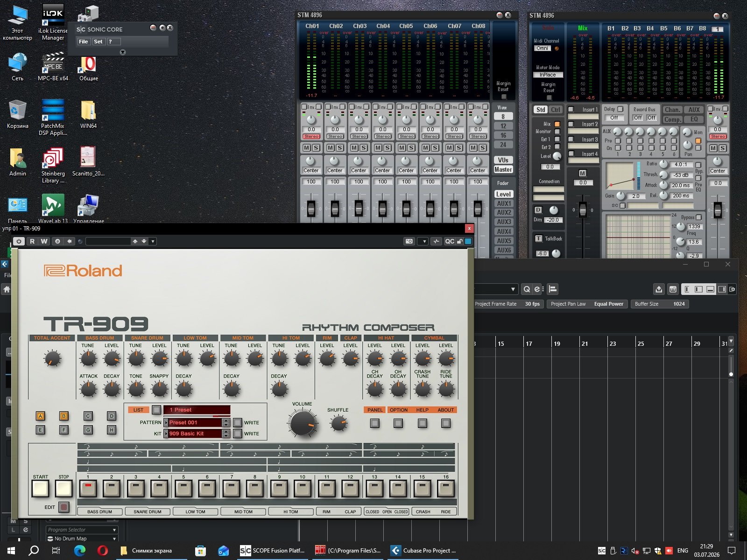Click the SHUFFLE knob on TR-909
This screenshot has width=747, height=560.
click(x=338, y=423)
